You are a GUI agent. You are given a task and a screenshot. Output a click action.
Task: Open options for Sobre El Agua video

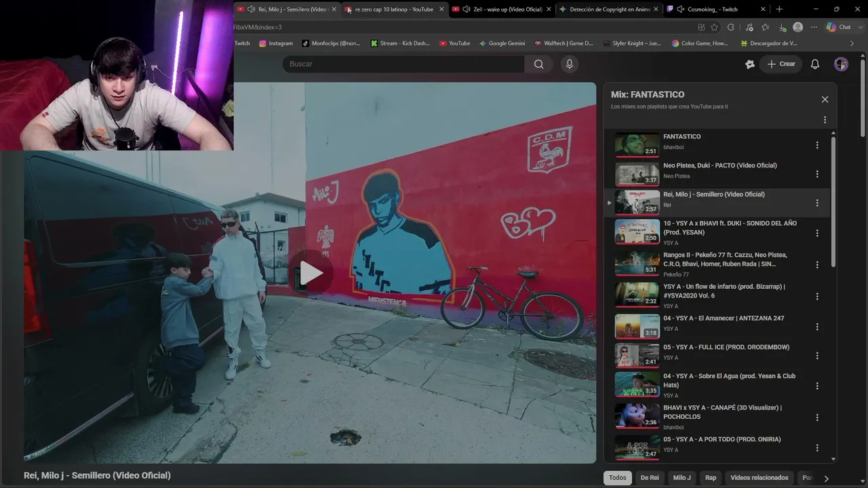point(817,386)
